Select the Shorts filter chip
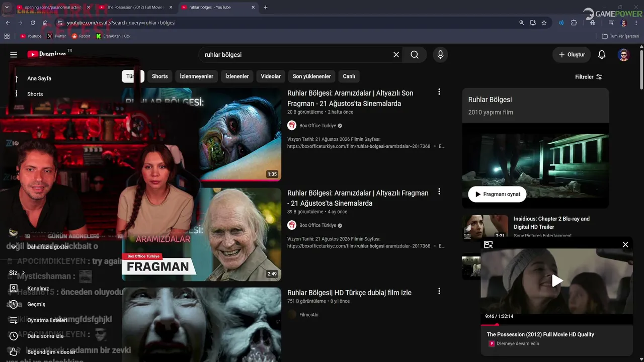Screen dimensions: 644x362 [x=160, y=76]
